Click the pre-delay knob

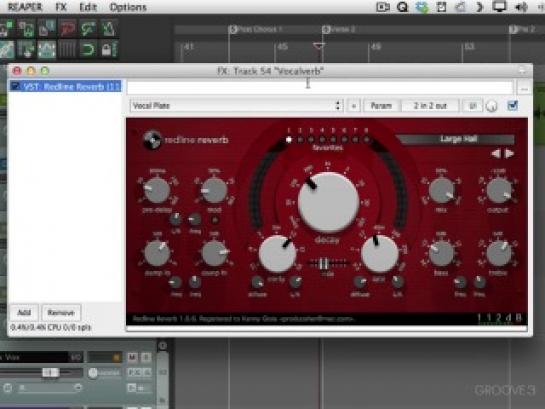(157, 190)
